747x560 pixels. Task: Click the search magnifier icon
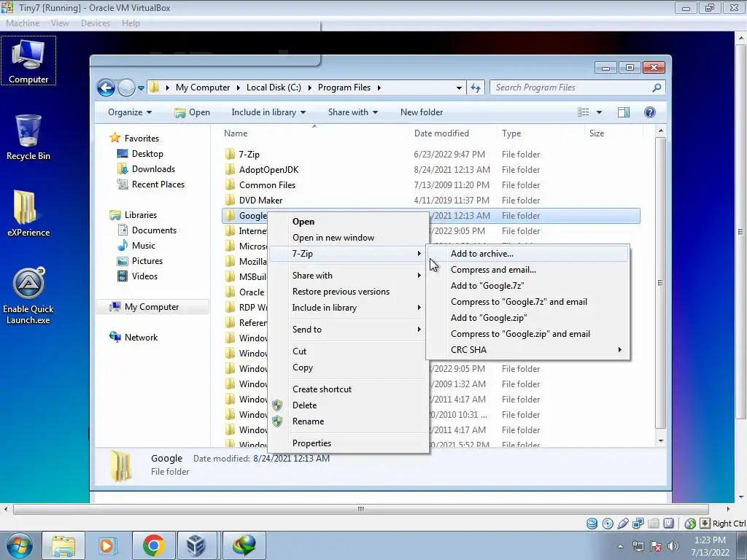657,87
